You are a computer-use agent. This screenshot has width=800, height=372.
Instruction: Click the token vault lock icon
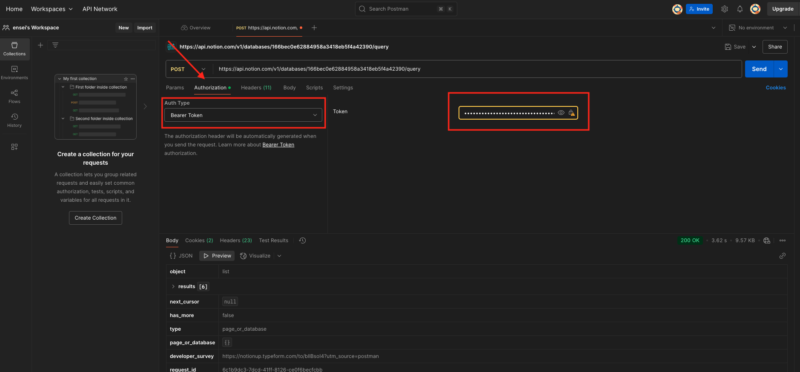571,113
